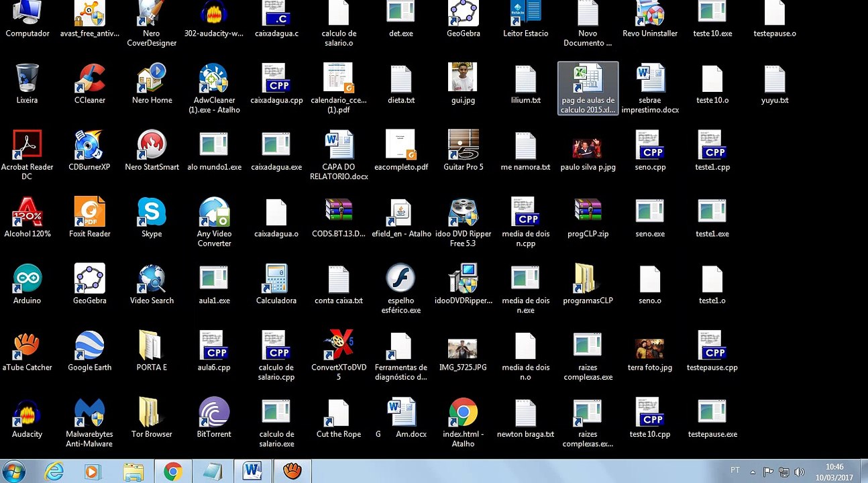Screen dimensions: 868x483
Task: Select the seno.cpp source file
Action: pyautogui.click(x=650, y=150)
